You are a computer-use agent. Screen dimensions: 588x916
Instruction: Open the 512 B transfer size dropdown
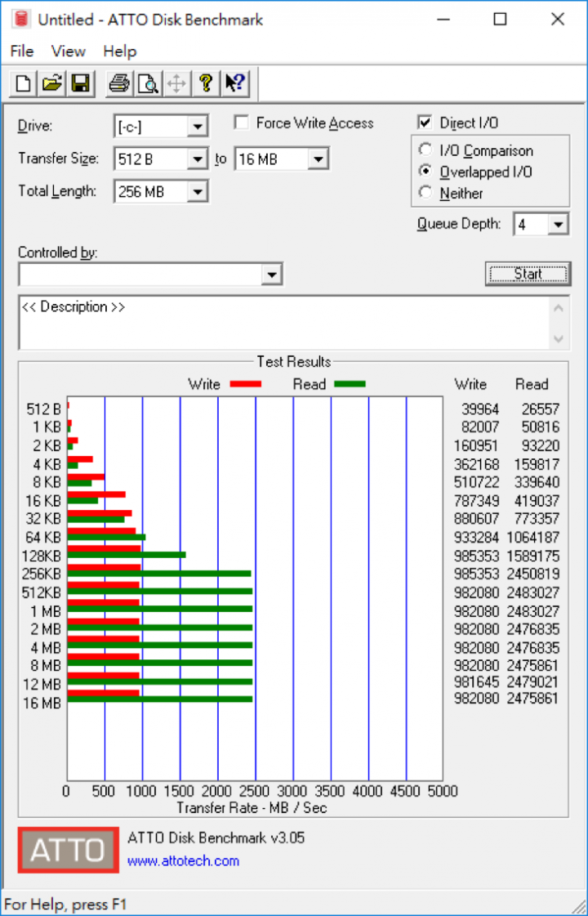tap(198, 159)
